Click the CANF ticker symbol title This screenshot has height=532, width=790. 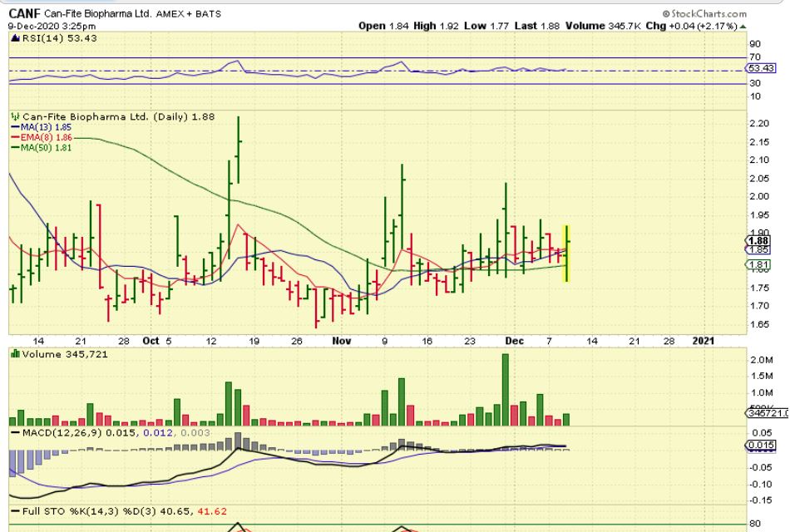(x=24, y=14)
